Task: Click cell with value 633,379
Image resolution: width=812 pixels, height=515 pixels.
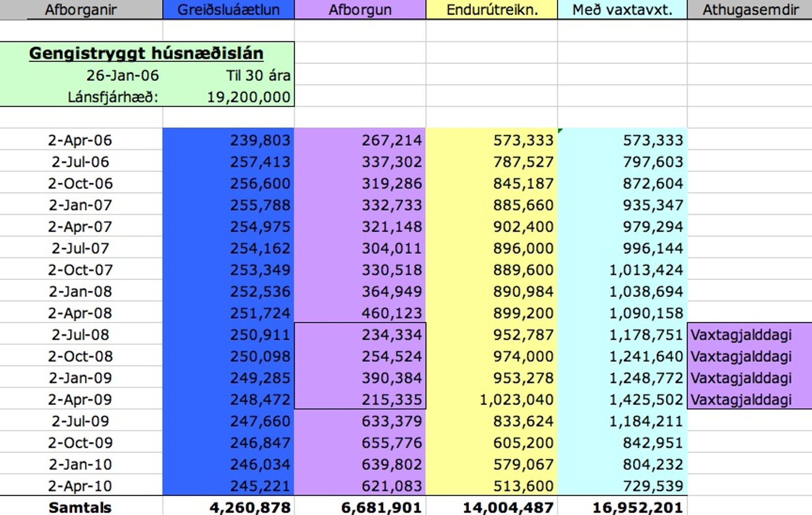Action: point(360,421)
